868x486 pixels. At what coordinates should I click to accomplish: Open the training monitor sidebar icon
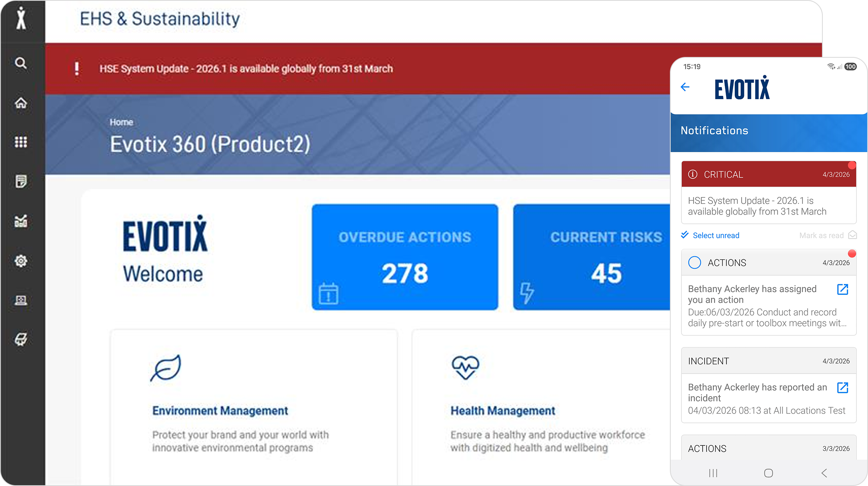click(21, 300)
